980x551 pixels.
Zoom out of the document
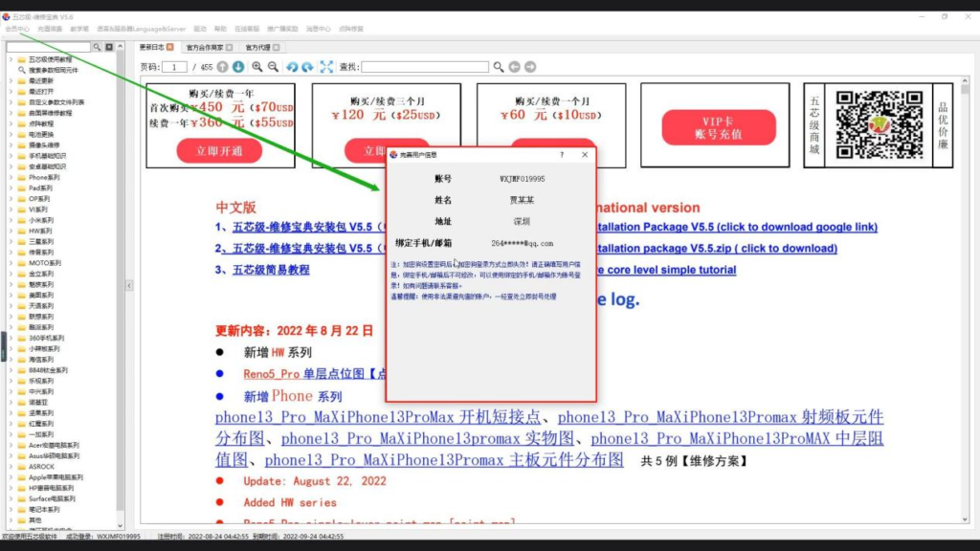[x=273, y=67]
